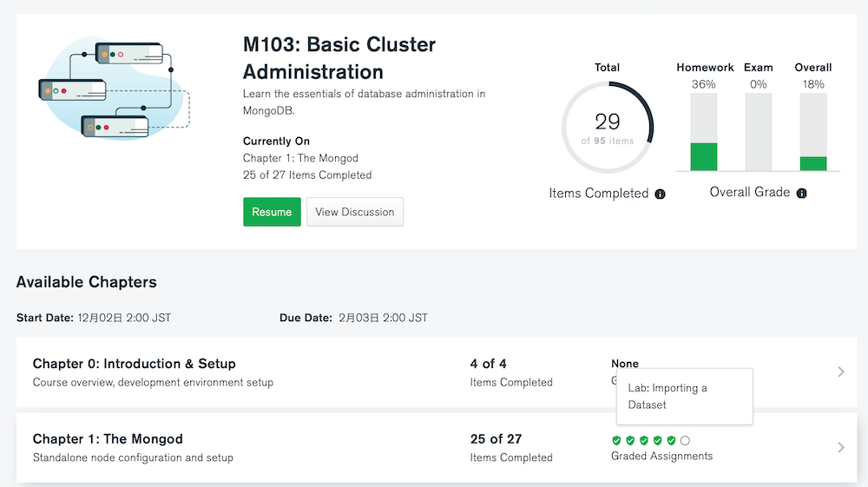Click the Homework 36% grade bar

click(704, 132)
